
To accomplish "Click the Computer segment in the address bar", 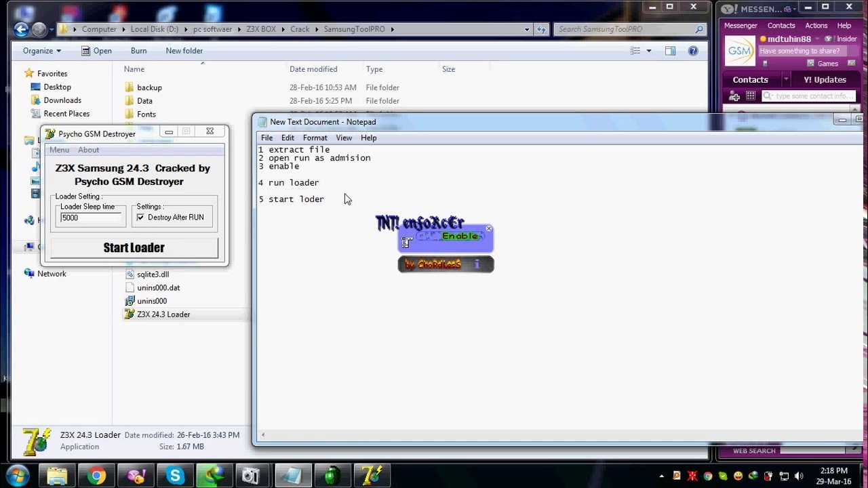I will pos(99,29).
